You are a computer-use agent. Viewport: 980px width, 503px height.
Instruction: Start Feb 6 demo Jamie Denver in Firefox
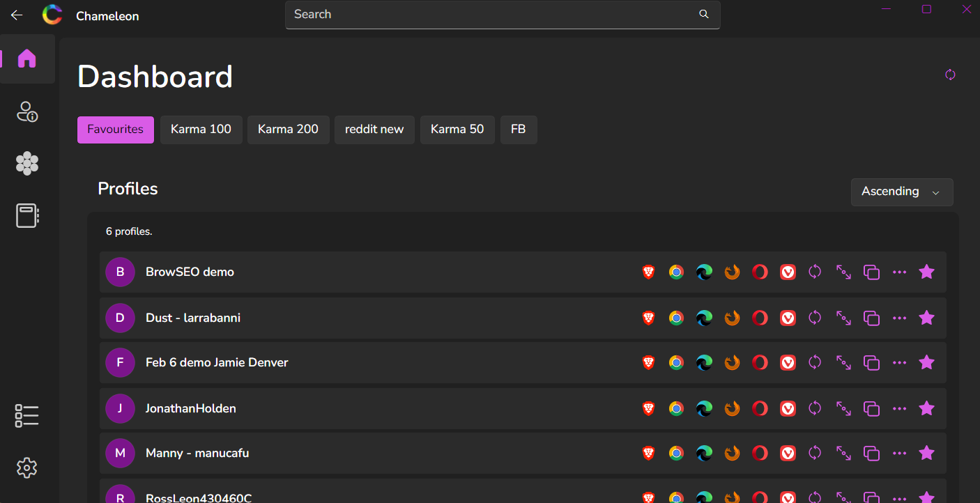click(732, 362)
